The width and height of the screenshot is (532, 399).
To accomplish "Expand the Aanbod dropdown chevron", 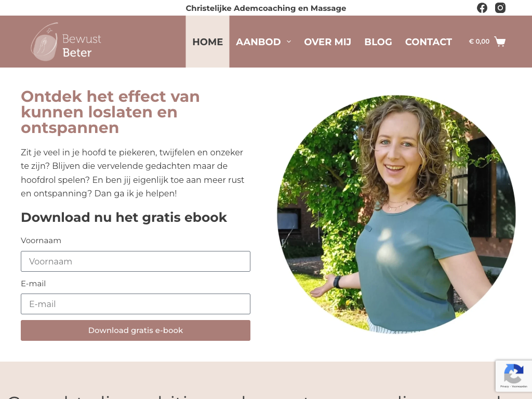I will tap(289, 42).
